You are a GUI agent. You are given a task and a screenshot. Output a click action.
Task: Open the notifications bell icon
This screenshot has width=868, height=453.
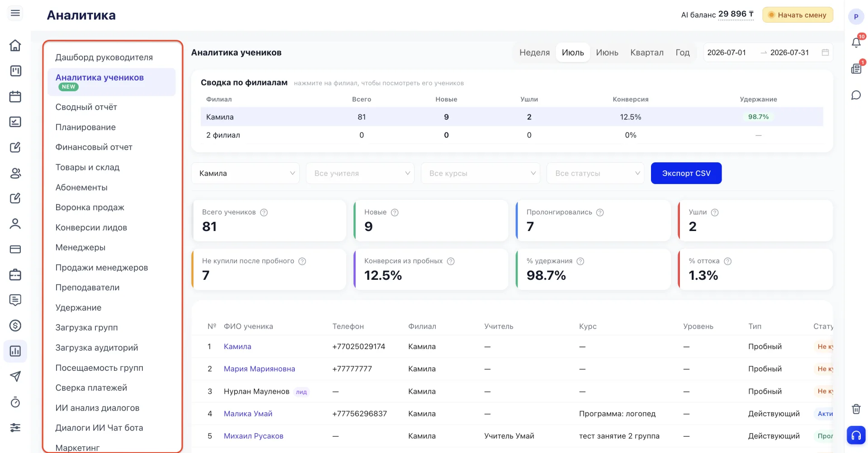[856, 42]
